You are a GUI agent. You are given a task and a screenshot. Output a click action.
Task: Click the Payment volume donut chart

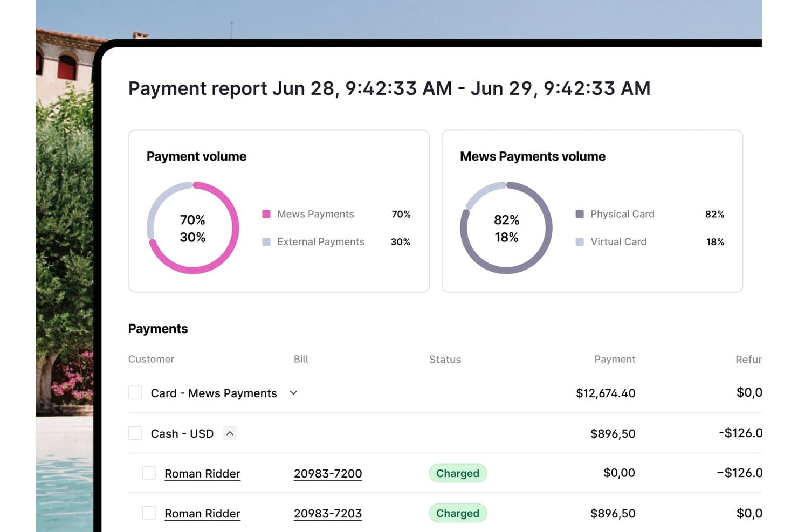pyautogui.click(x=192, y=228)
